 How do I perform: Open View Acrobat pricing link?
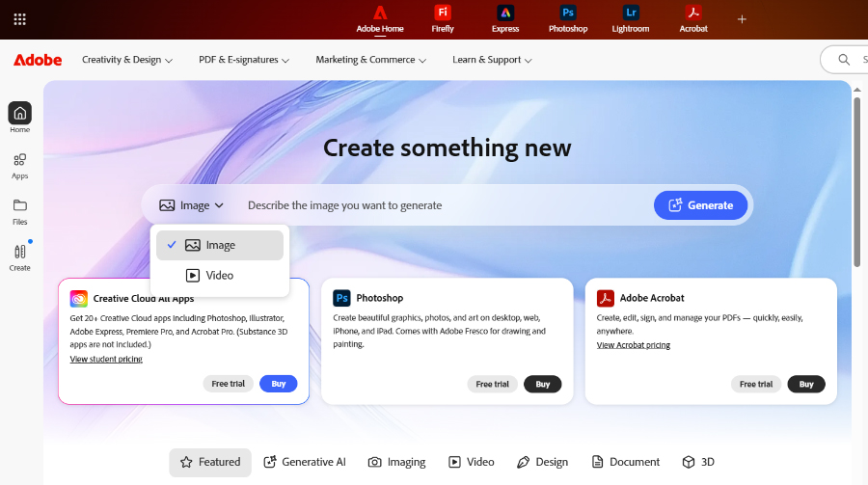pos(634,345)
